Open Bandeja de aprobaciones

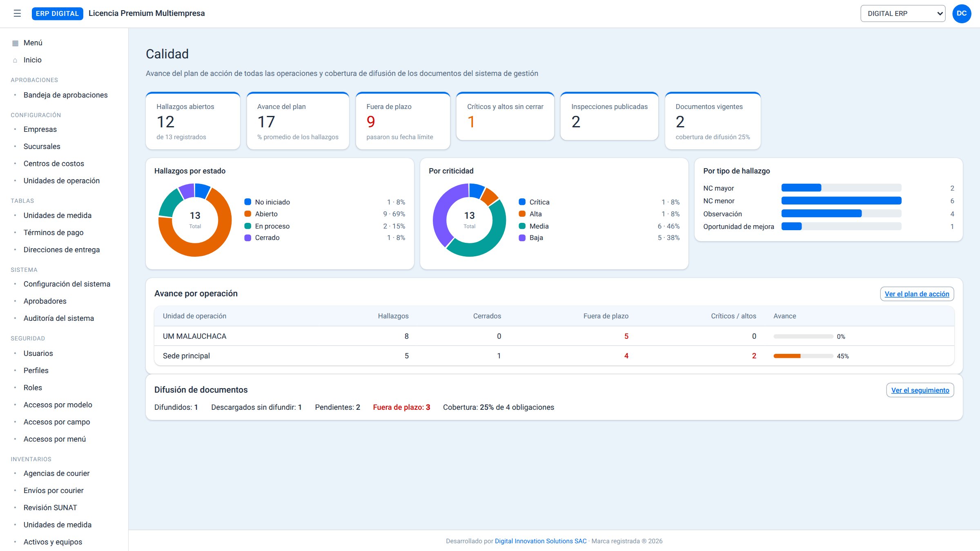[65, 95]
